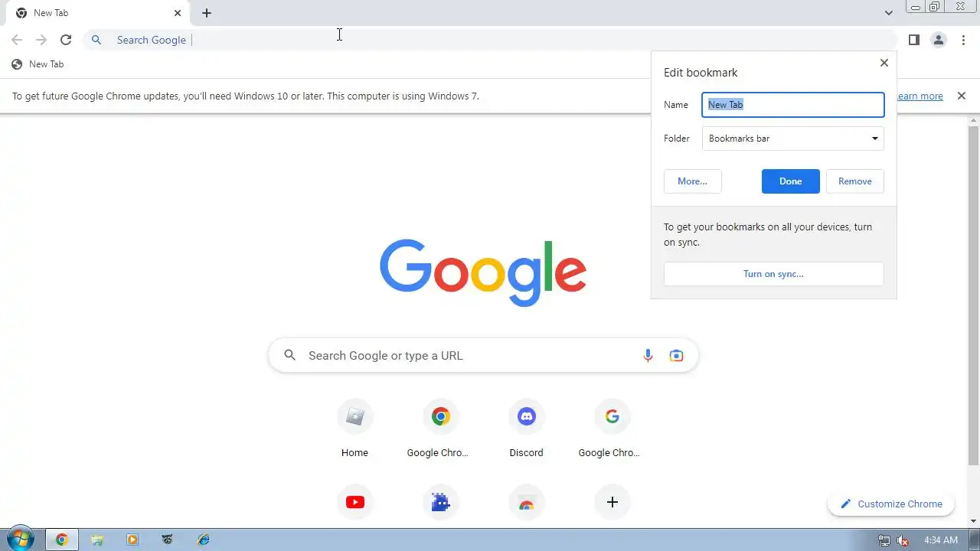Click the Customize Chrome button
Screen dimensions: 980x551
[x=891, y=504]
